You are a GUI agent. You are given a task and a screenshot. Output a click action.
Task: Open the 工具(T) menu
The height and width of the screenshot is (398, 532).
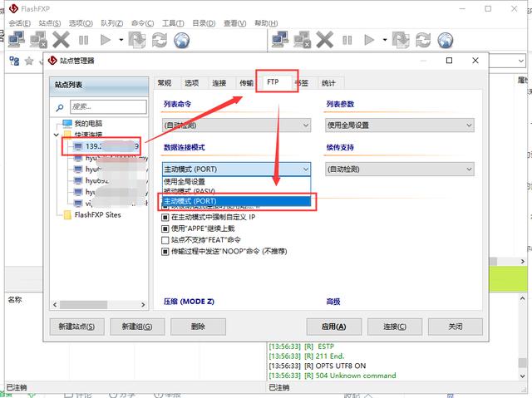[173, 23]
